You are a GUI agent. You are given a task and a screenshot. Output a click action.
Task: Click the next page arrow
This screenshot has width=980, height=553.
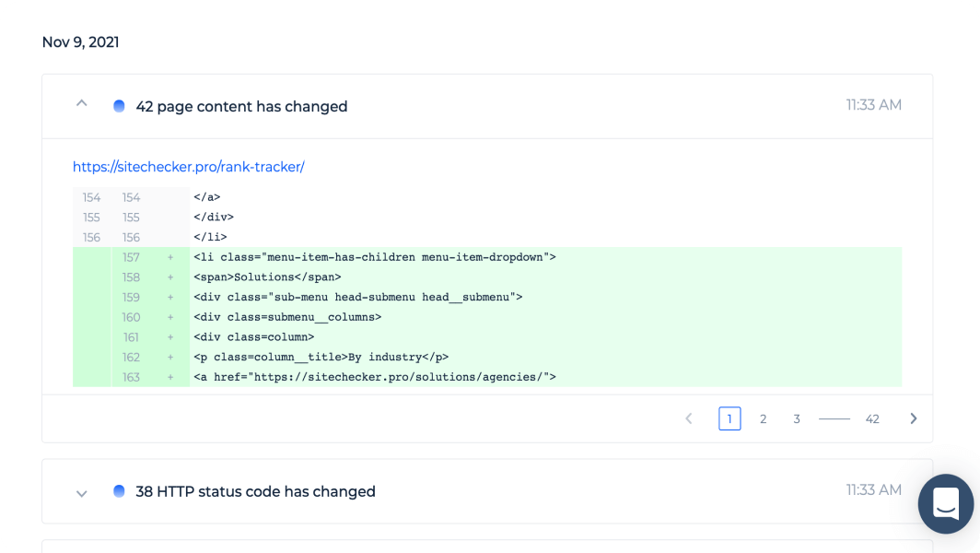coord(914,418)
